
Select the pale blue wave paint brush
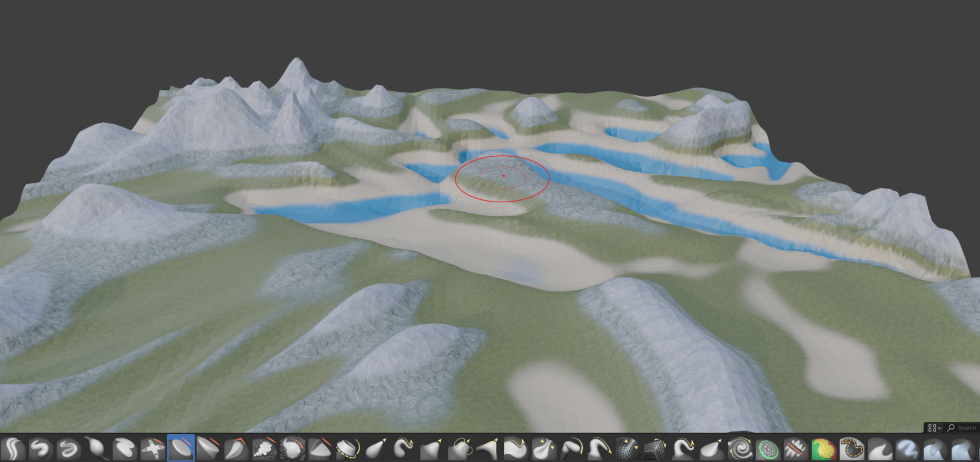(935, 448)
